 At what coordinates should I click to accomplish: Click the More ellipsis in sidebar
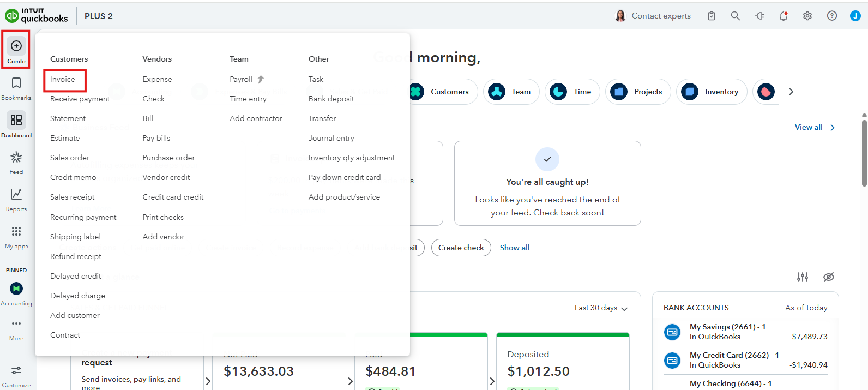click(x=16, y=323)
